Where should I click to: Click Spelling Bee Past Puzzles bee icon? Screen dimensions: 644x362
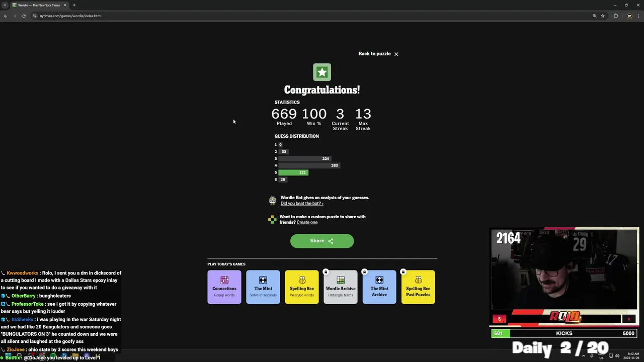tap(418, 280)
